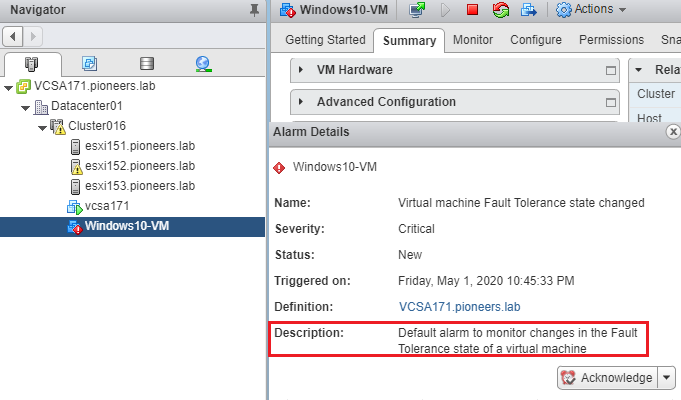Click the esxi152.pioneers.lab host warning icon
This screenshot has width=681, height=400.
[x=76, y=166]
